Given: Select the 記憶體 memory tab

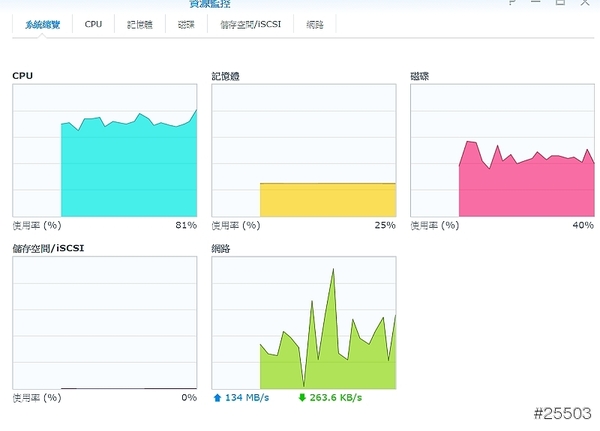Looking at the screenshot, I should tap(139, 24).
